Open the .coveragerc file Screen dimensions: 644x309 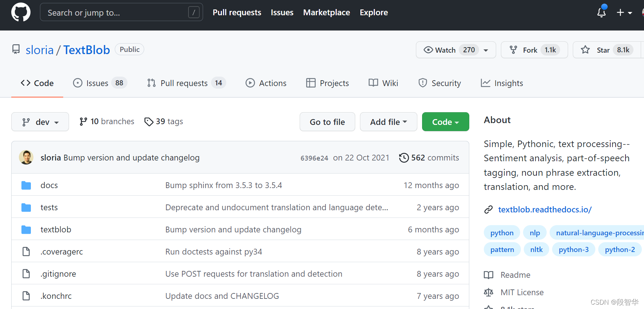(x=62, y=252)
